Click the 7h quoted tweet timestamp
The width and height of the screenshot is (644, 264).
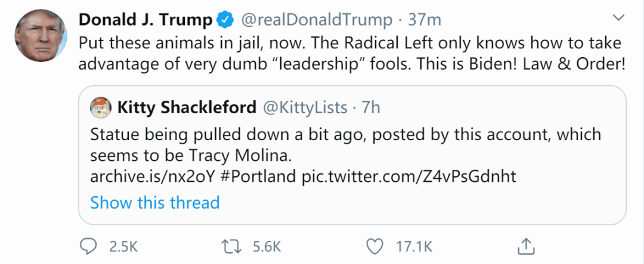[x=371, y=108]
